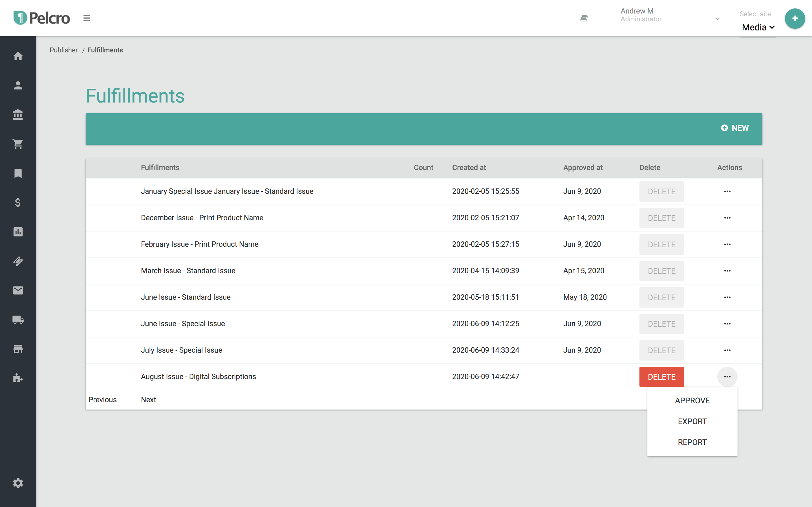
Task: Open the bookmark icon in sidebar
Action: pyautogui.click(x=18, y=173)
